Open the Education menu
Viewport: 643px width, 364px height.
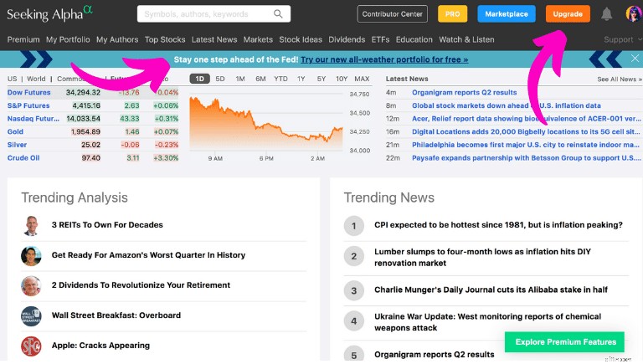pyautogui.click(x=414, y=40)
